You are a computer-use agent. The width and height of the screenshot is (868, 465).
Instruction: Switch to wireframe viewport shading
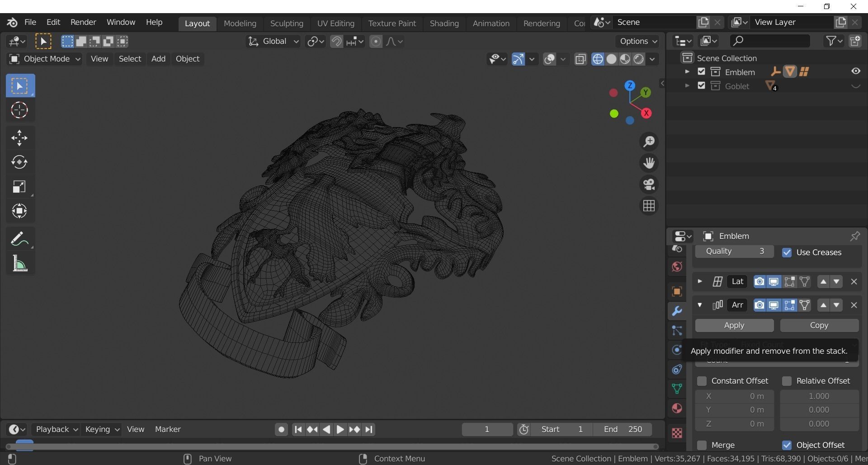point(598,59)
